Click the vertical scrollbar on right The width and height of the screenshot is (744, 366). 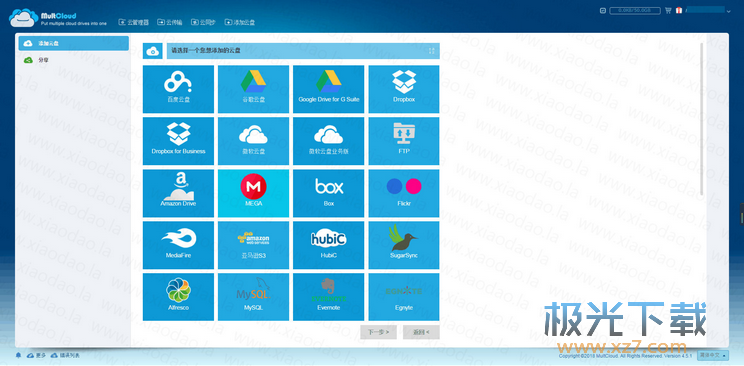click(x=702, y=119)
